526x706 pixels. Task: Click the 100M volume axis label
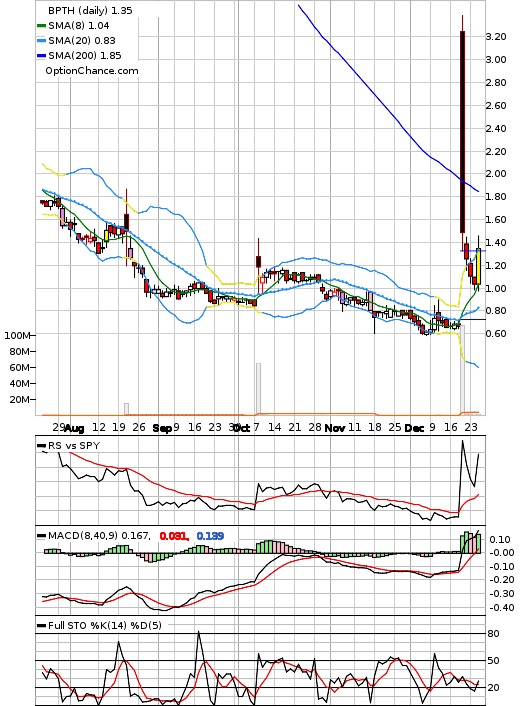[17, 335]
